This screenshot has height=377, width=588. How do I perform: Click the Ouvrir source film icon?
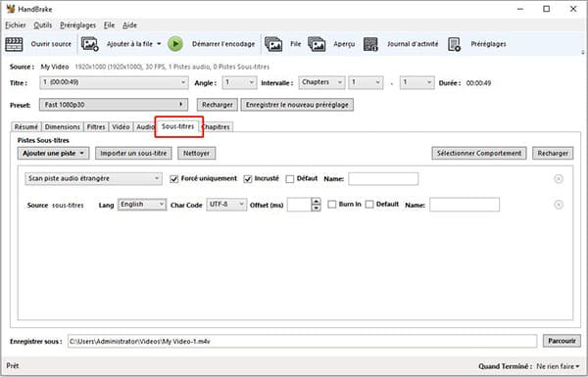14,44
